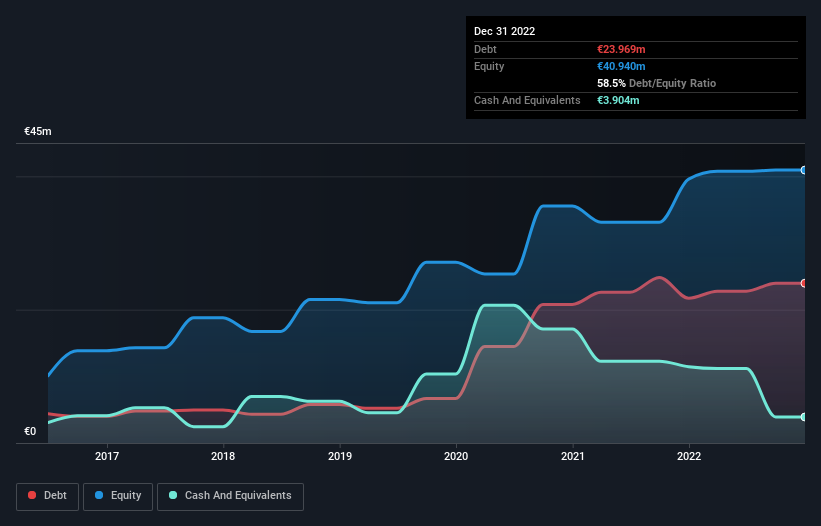This screenshot has height=526, width=821.
Task: Toggle the Equity legend button
Action: [x=118, y=496]
